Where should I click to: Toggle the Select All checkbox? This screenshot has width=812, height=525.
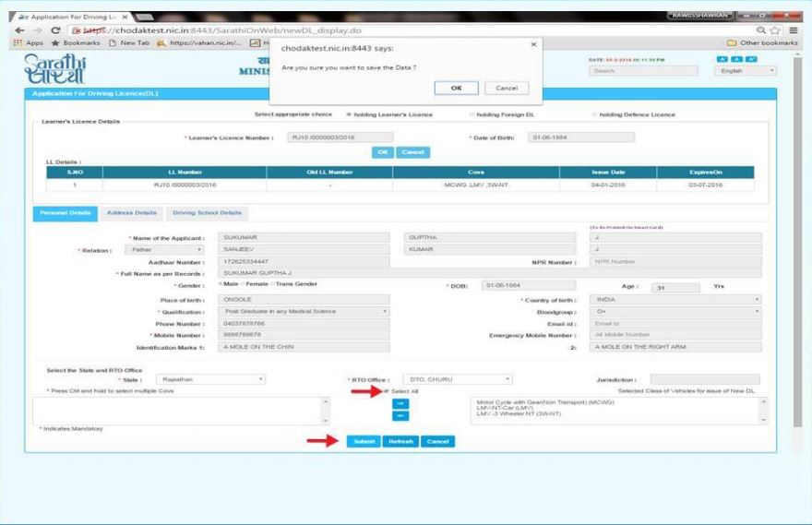click(x=386, y=391)
